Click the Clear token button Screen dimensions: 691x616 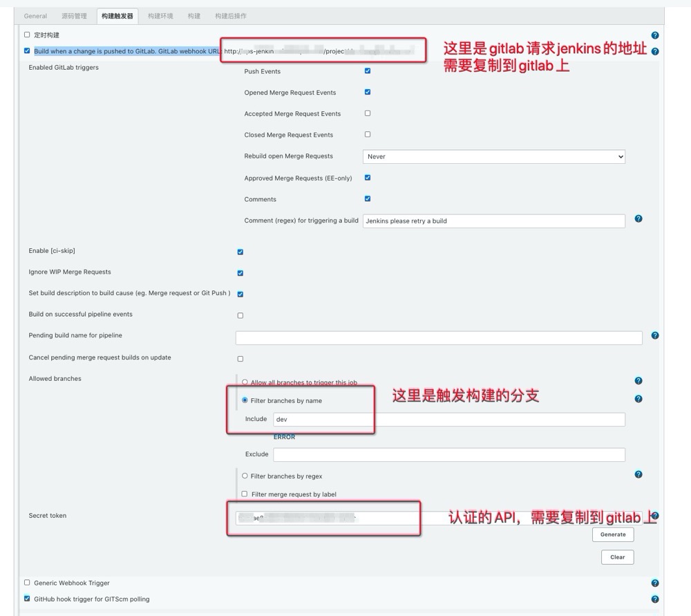pos(617,557)
